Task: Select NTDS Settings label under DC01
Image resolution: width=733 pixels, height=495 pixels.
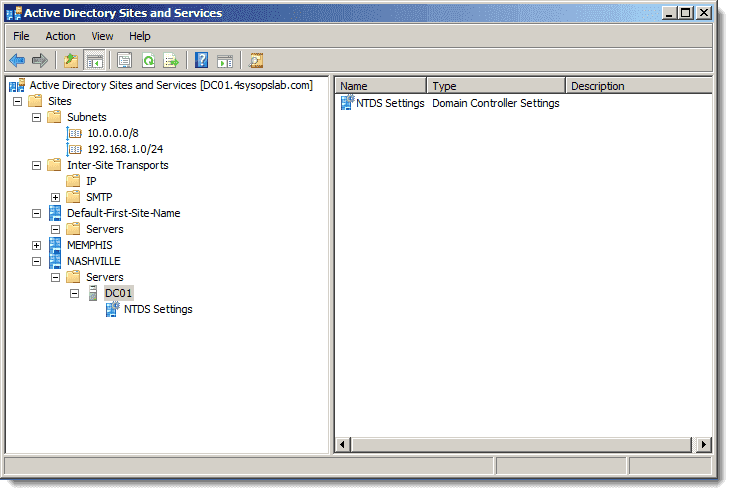Action: (158, 309)
